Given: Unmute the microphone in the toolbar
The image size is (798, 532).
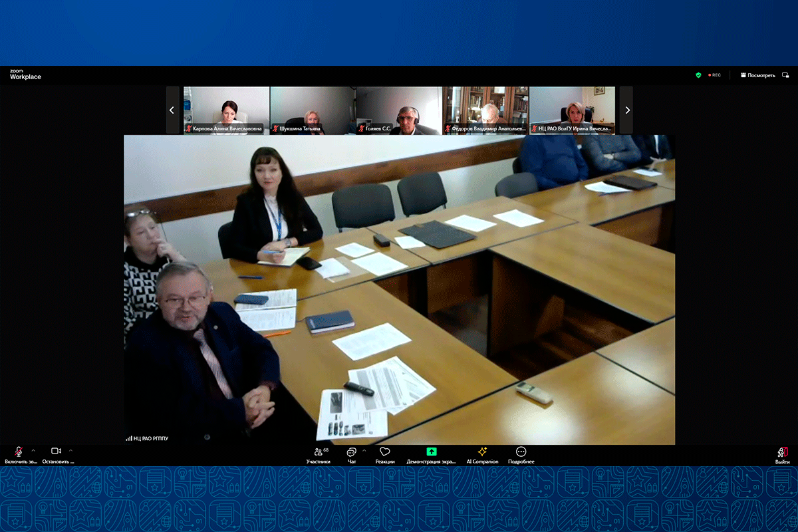Looking at the screenshot, I should (x=19, y=452).
